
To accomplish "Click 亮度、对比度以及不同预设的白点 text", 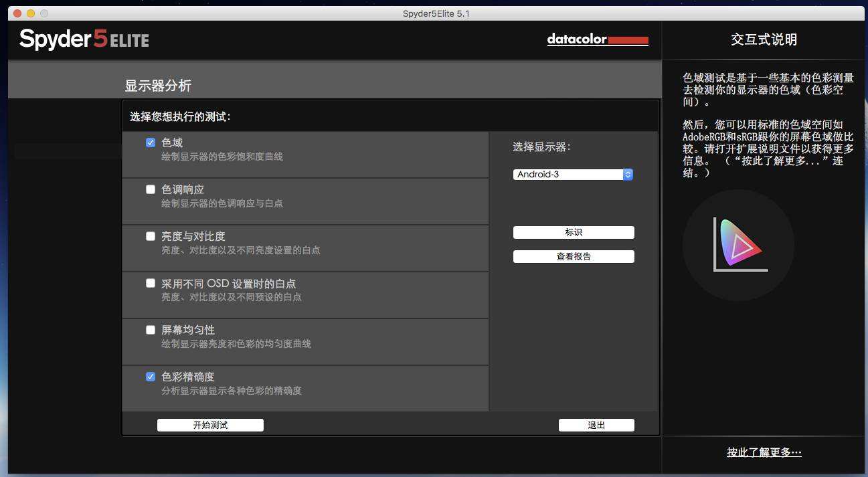I will pyautogui.click(x=232, y=297).
